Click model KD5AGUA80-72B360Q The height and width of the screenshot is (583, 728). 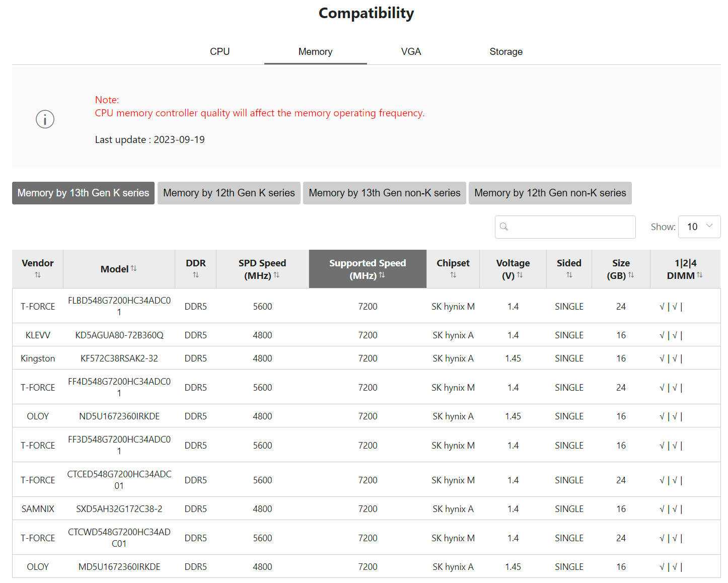pyautogui.click(x=119, y=335)
